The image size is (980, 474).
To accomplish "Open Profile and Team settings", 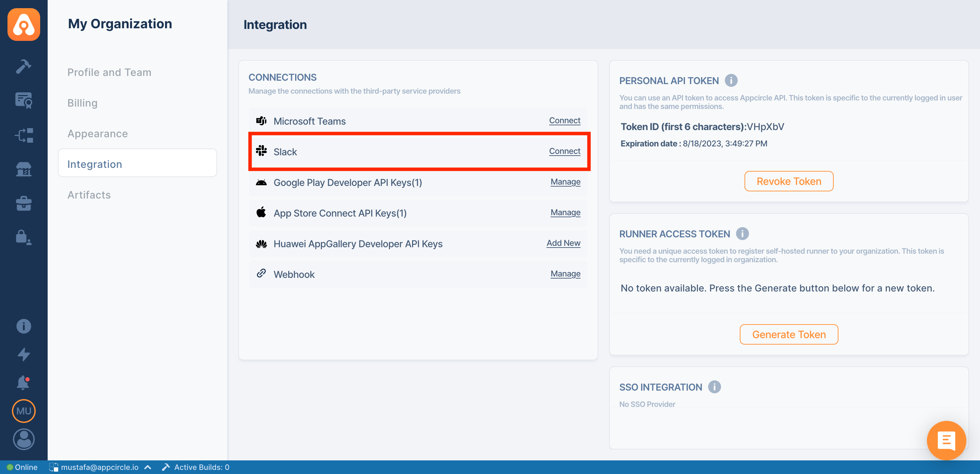I will pyautogui.click(x=109, y=72).
